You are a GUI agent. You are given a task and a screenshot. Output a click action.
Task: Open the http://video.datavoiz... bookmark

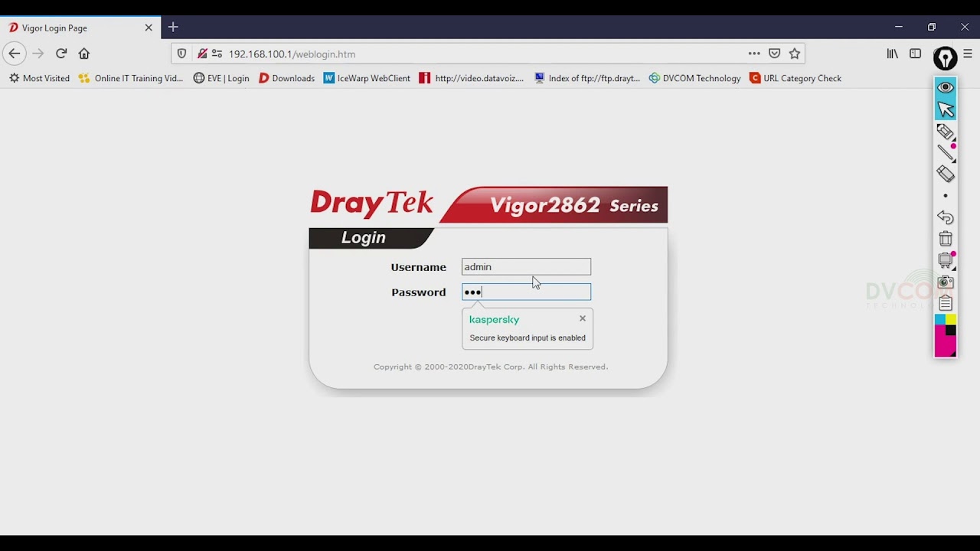[472, 78]
